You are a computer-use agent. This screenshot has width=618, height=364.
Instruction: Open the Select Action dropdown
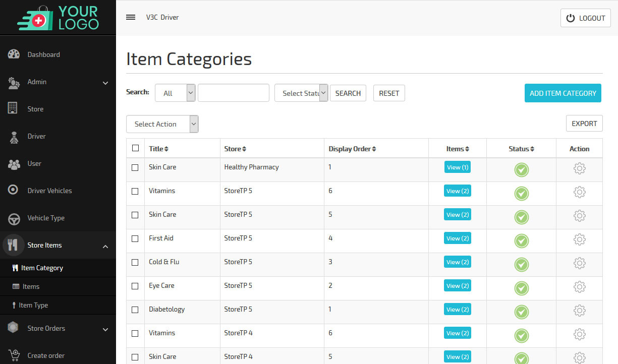[x=162, y=124]
